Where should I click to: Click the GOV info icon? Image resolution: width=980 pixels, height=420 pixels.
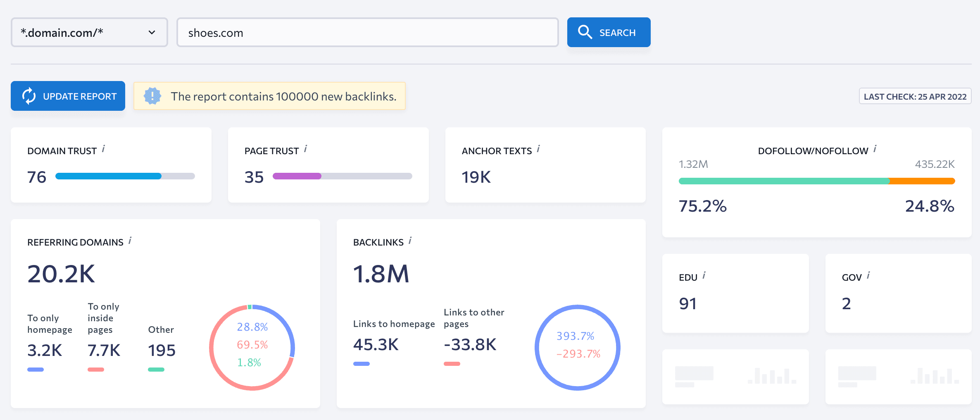click(868, 275)
